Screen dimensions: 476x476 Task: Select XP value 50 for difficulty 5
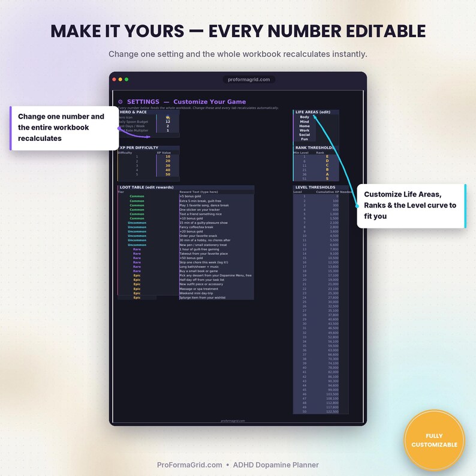click(x=168, y=174)
